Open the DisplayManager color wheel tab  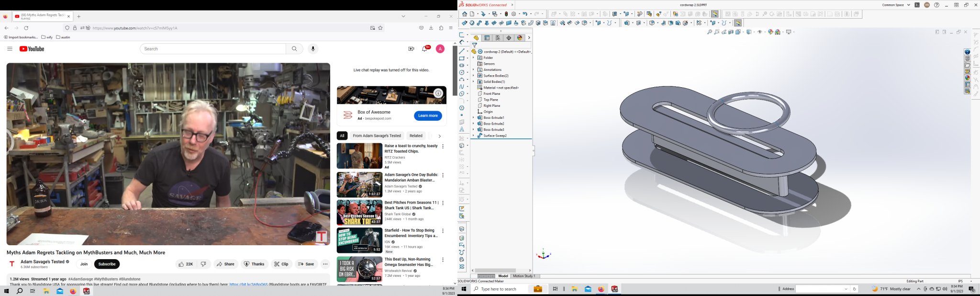[x=519, y=38]
